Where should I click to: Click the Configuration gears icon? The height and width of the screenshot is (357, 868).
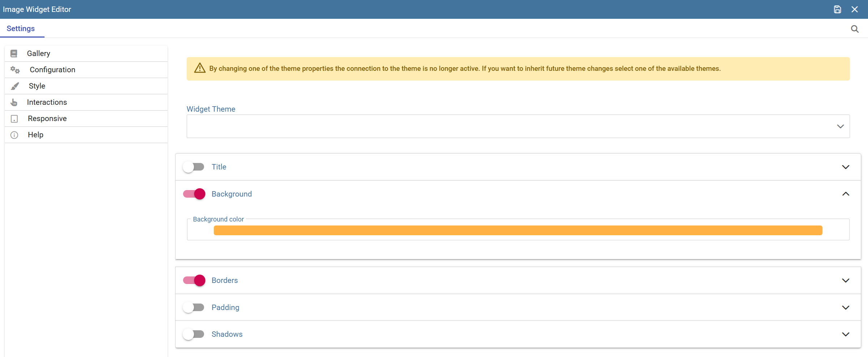pos(15,70)
